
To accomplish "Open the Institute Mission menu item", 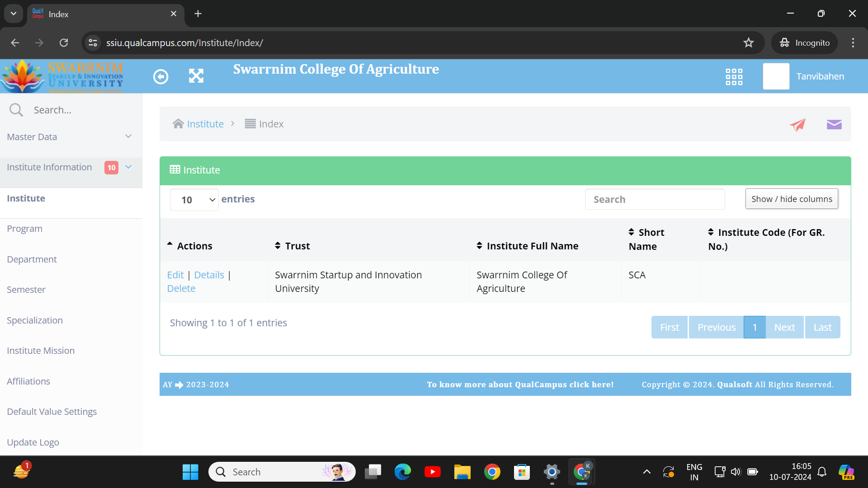I will (x=41, y=351).
